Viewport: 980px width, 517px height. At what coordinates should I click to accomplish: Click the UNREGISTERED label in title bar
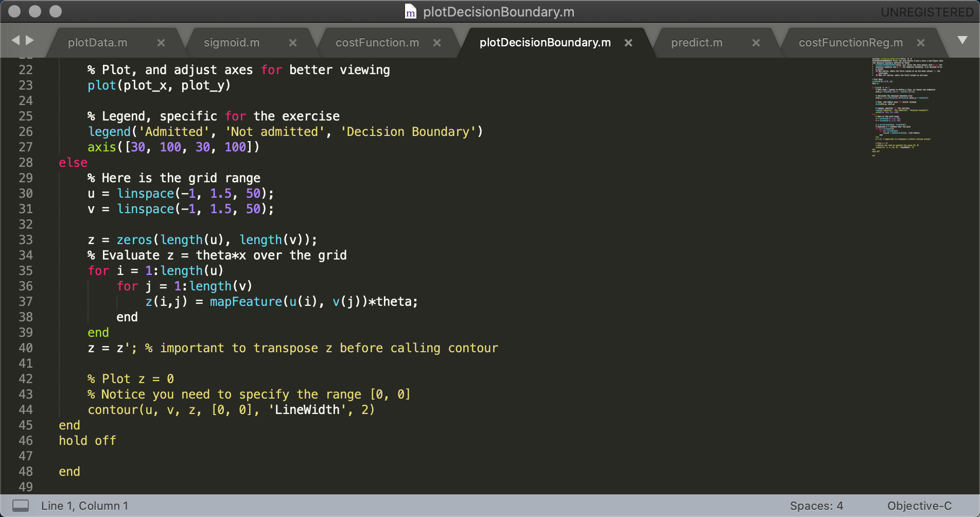tap(927, 12)
